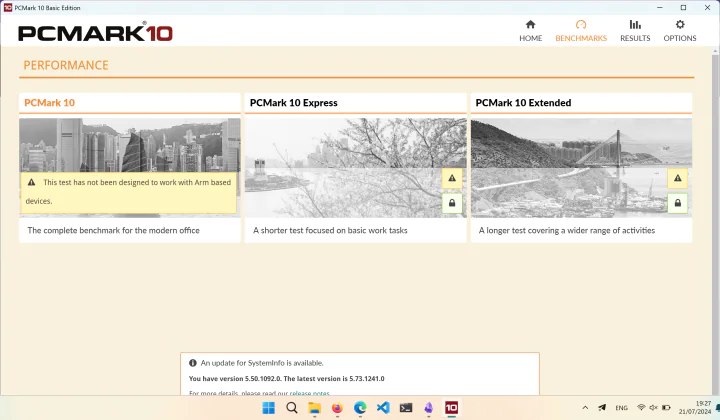Viewport: 720px width, 420px height.
Task: Click the PERFORMANCE section heading
Action: click(66, 65)
